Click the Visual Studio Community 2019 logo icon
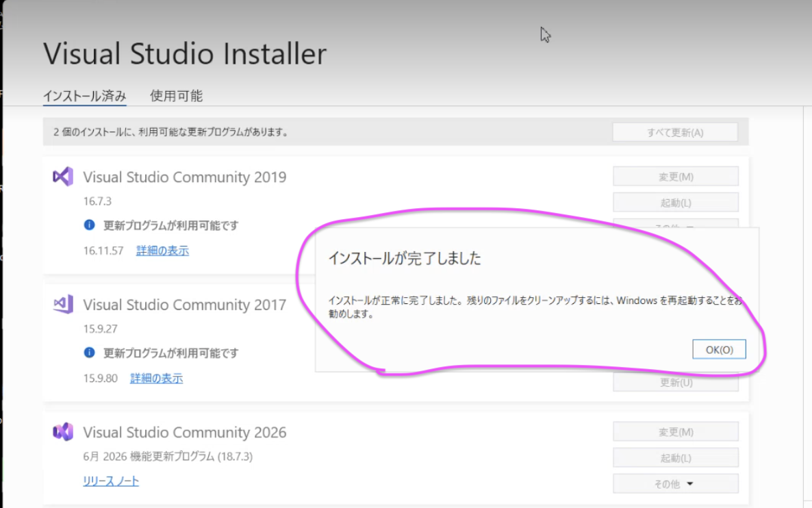Screen dimensions: 812x508 63,177
